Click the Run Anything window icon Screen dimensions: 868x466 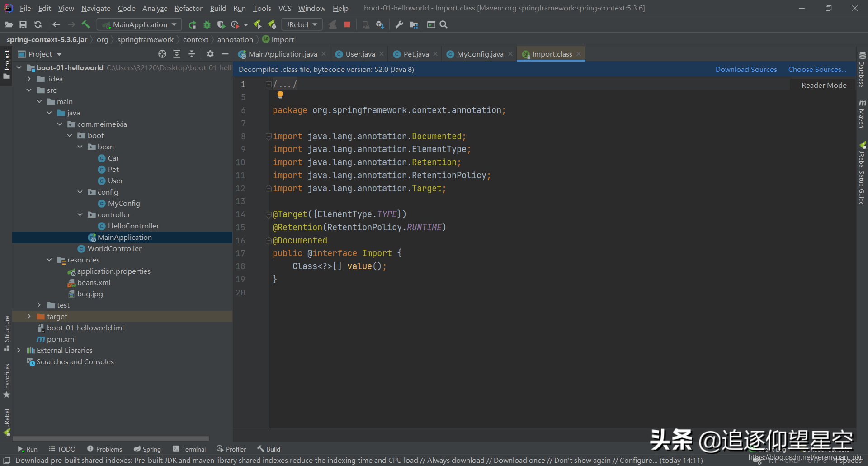431,24
